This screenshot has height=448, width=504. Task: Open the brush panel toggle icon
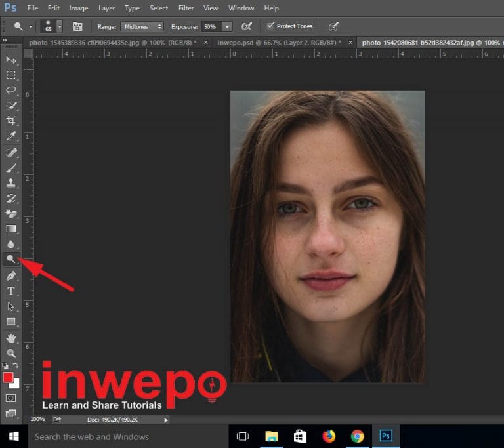click(x=77, y=26)
